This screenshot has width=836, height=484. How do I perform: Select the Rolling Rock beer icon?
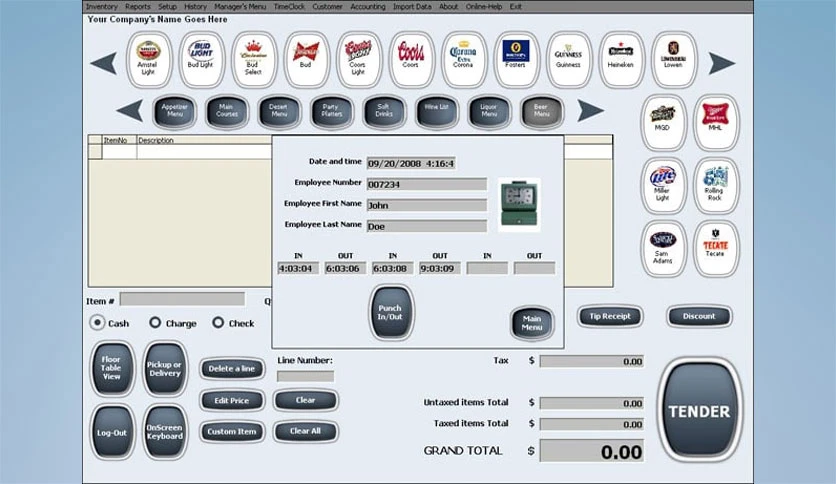pos(716,185)
